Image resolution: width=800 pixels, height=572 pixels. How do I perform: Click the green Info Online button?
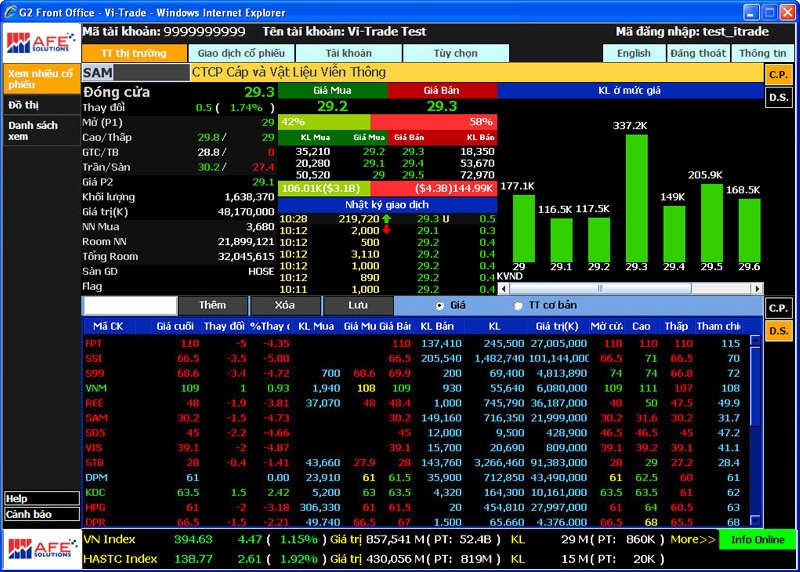(757, 540)
